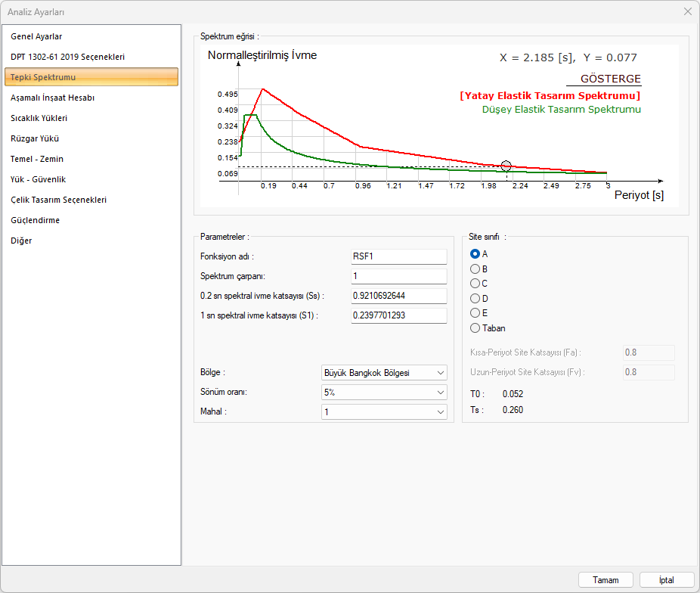The width and height of the screenshot is (700, 593).
Task: Expand the Sönüm oranı dropdown
Action: pos(384,393)
